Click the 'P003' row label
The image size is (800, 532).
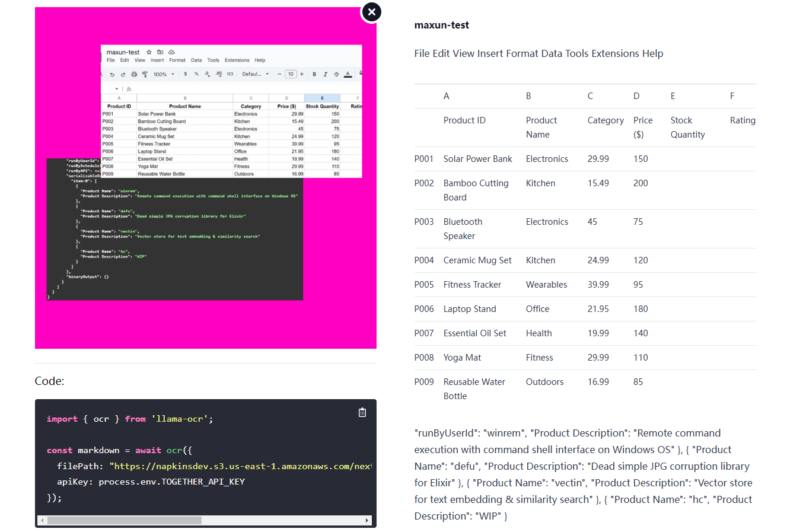tap(424, 222)
